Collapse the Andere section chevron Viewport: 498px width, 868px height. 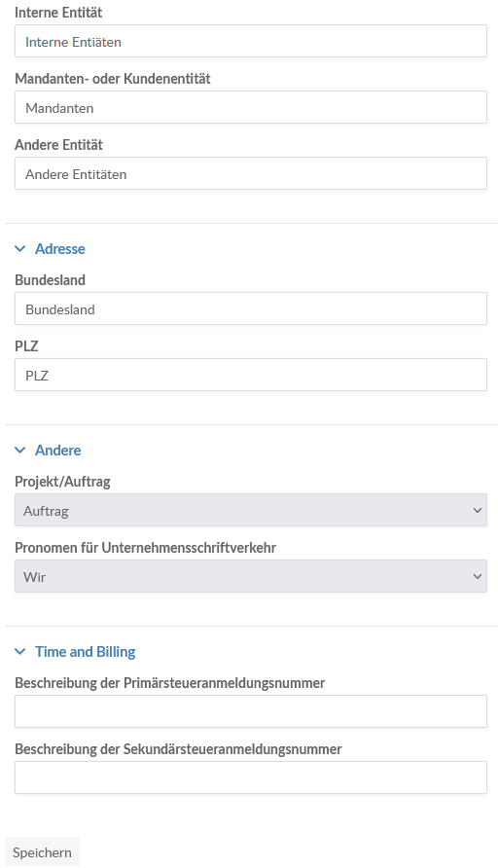19,451
